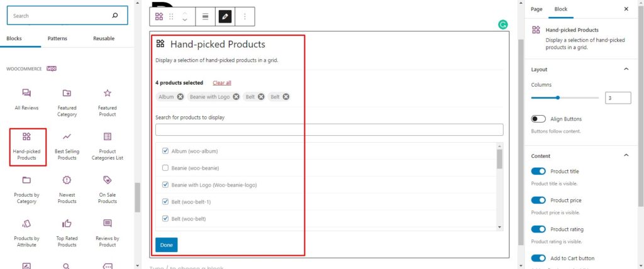Collapse the Layout panel section
The width and height of the screenshot is (644, 269).
tap(626, 69)
